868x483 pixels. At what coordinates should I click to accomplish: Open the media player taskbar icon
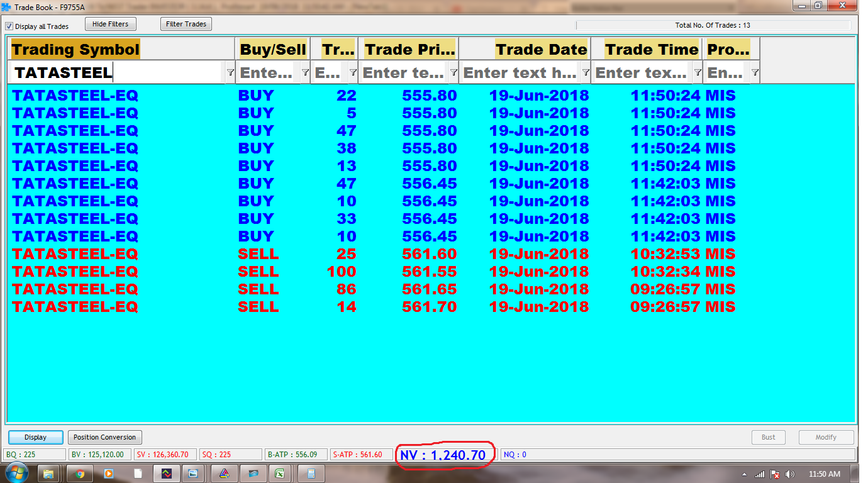point(108,474)
